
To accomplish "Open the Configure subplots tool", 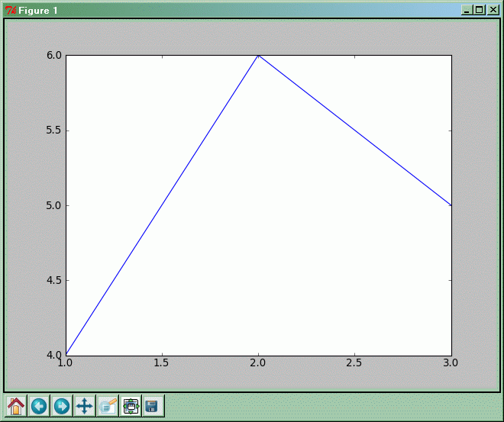I will pos(131,406).
